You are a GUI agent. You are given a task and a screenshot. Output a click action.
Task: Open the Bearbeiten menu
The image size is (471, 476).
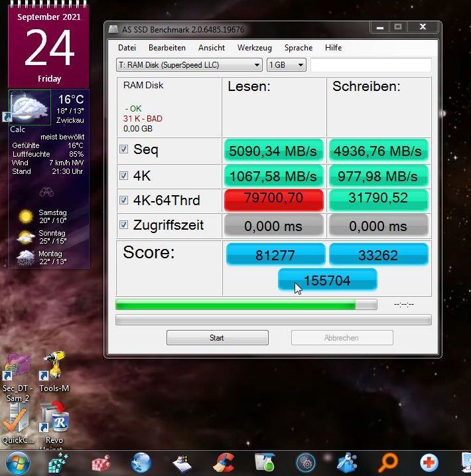click(x=167, y=48)
